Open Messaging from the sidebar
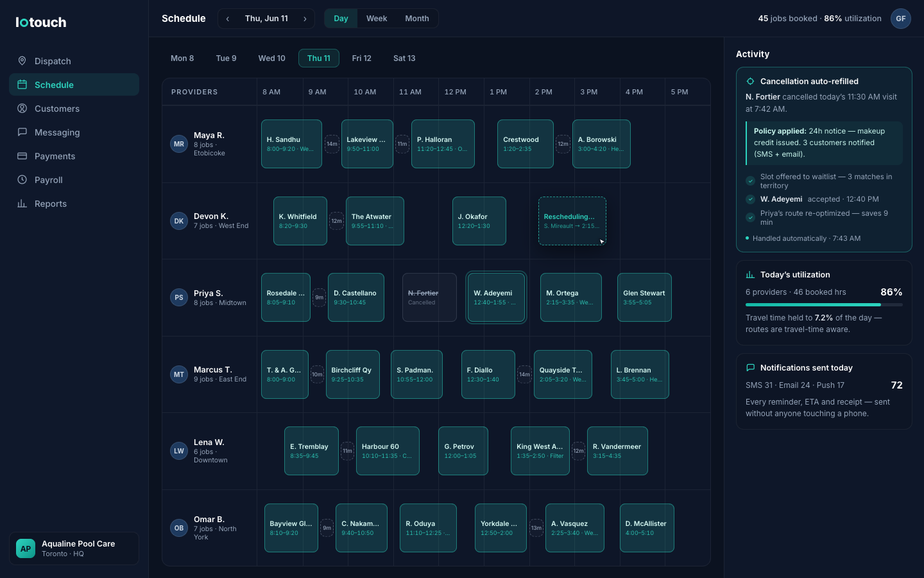 pos(74,132)
